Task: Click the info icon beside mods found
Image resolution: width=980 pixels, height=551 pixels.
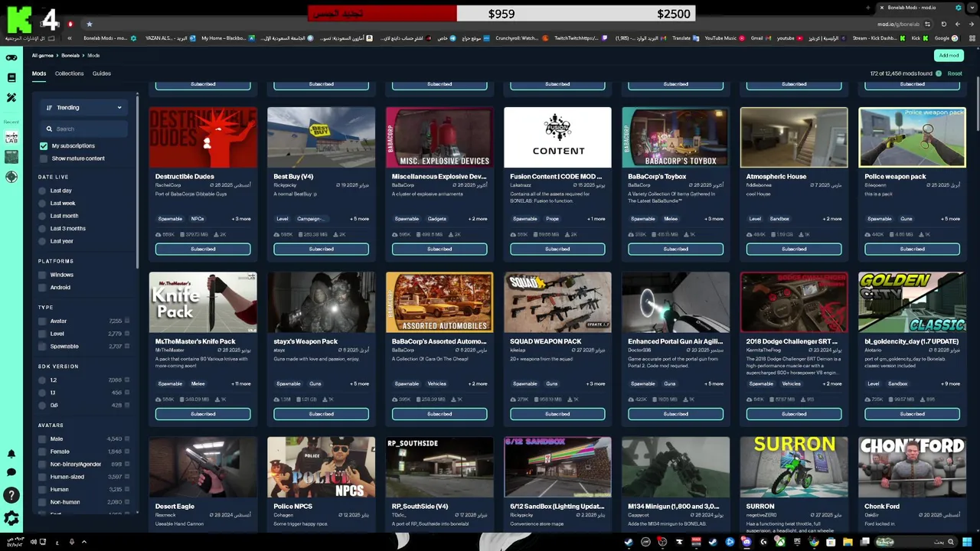Action: [x=939, y=73]
